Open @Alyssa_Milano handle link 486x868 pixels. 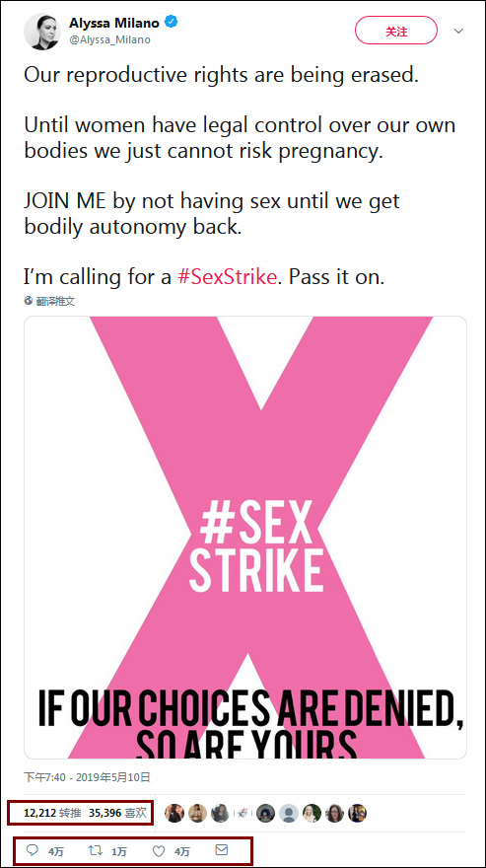coord(109,39)
